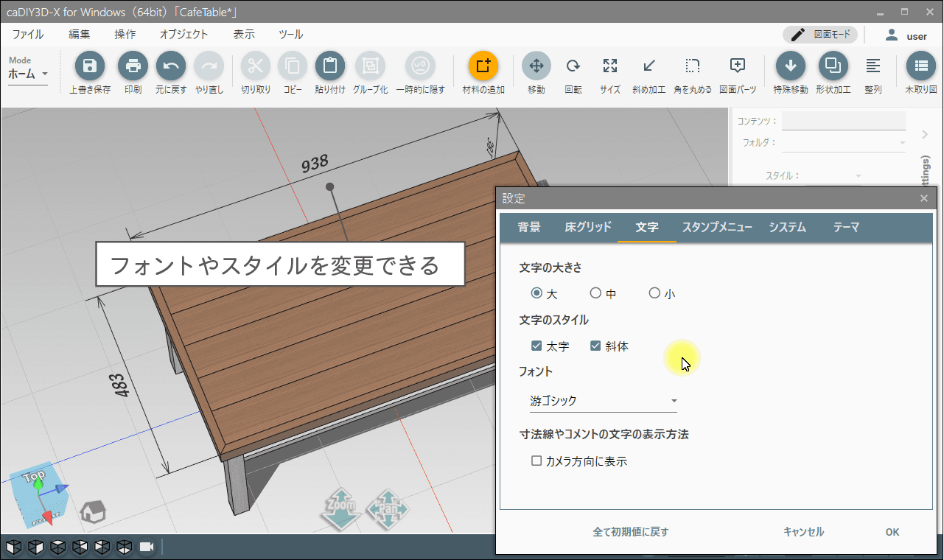
Task: Open the オブジェクト menu
Action: (184, 35)
